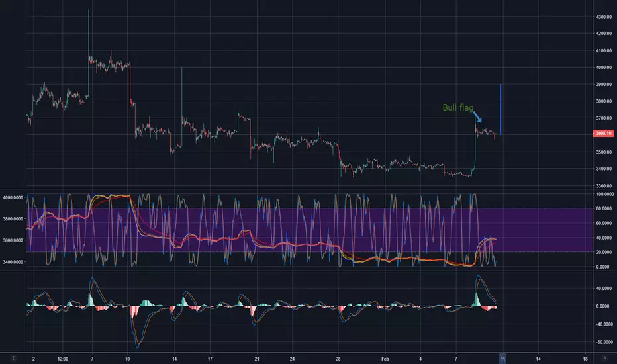The height and width of the screenshot is (364, 617).
Task: Click the 4000.0000 left scale label
Action: 13,197
